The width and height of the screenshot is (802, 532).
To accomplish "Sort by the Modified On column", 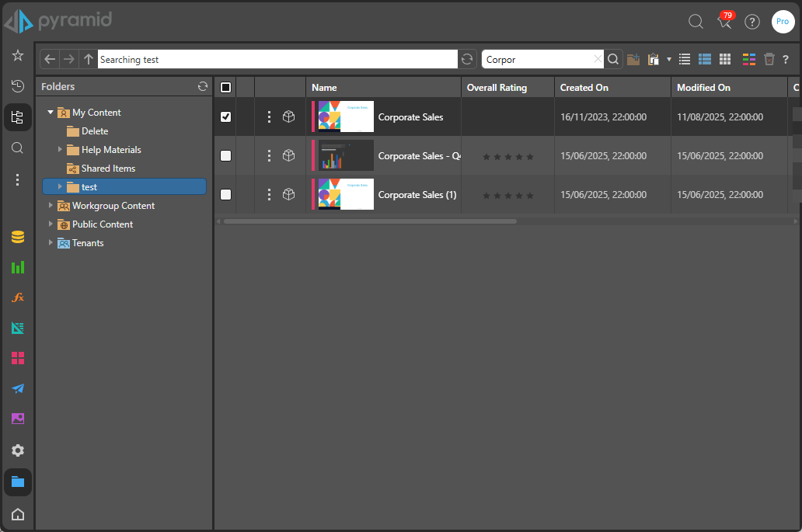I will click(703, 88).
